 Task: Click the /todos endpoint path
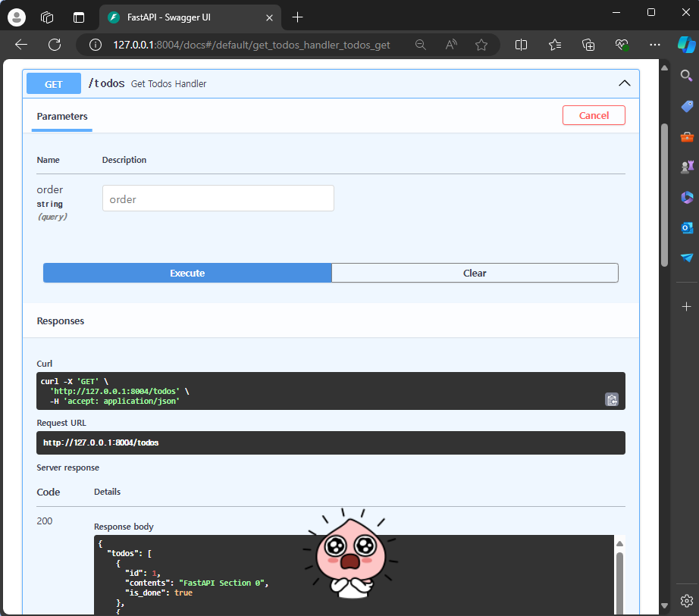[107, 83]
